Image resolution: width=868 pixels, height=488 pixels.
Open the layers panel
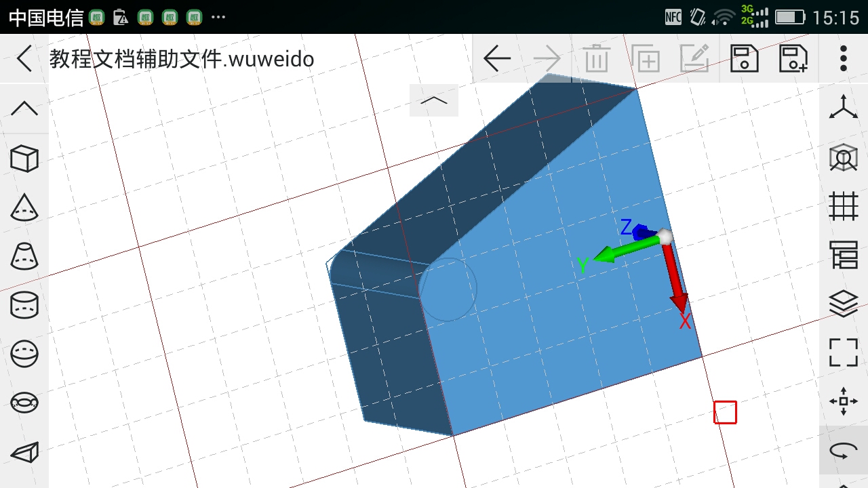(844, 304)
